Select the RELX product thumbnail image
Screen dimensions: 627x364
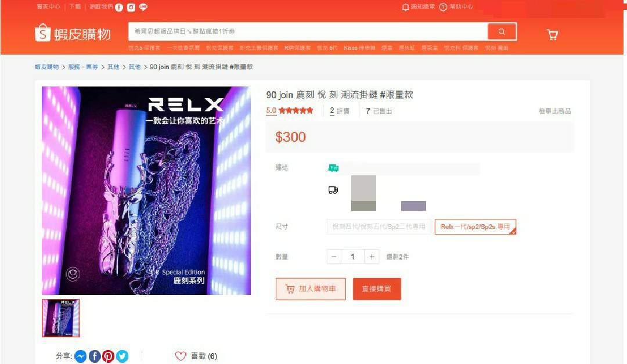[x=61, y=318]
